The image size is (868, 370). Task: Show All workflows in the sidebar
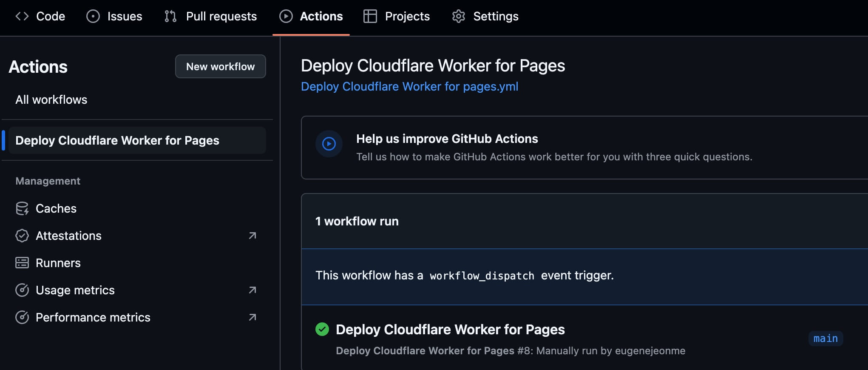pos(51,100)
